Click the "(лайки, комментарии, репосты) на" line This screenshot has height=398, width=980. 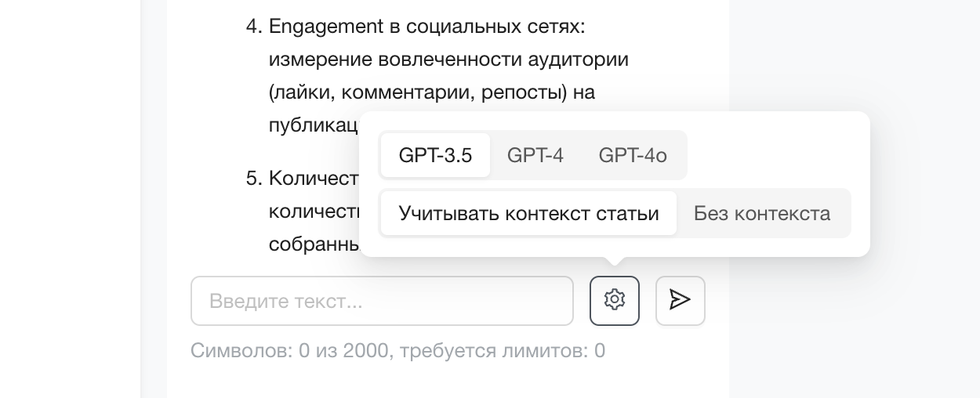coord(432,92)
